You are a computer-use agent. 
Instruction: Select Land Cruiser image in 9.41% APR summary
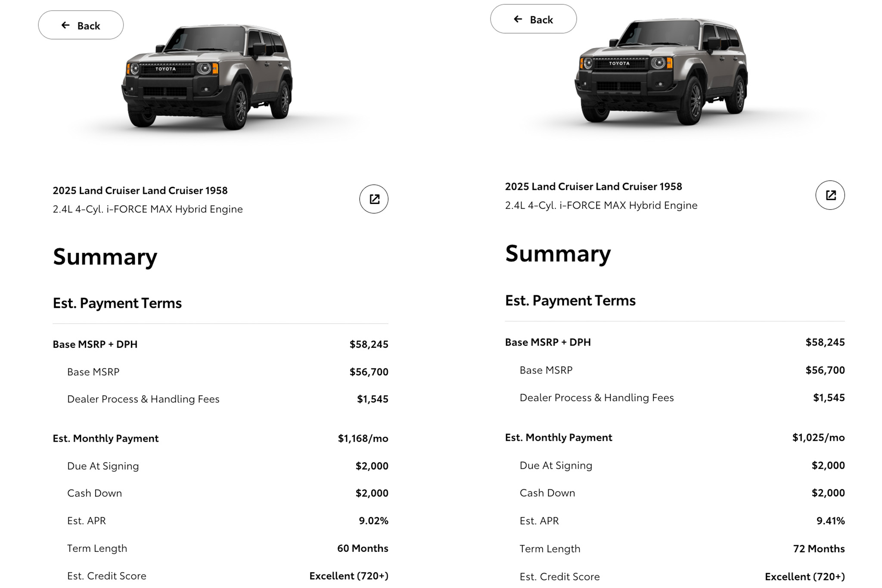[x=661, y=72]
